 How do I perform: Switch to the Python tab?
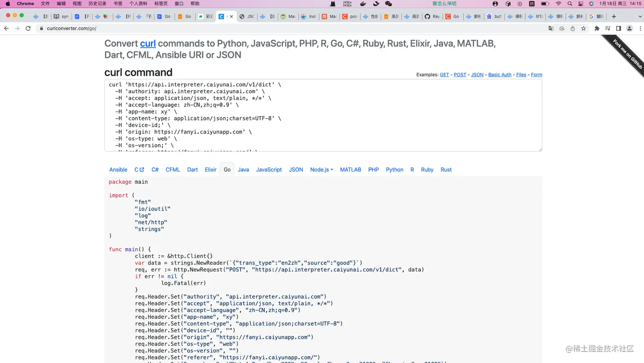click(x=394, y=169)
